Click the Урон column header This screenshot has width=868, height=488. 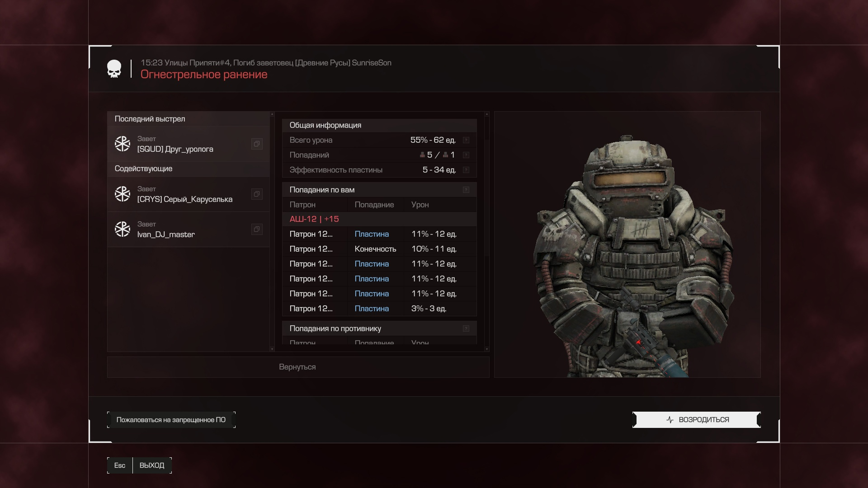(x=420, y=205)
